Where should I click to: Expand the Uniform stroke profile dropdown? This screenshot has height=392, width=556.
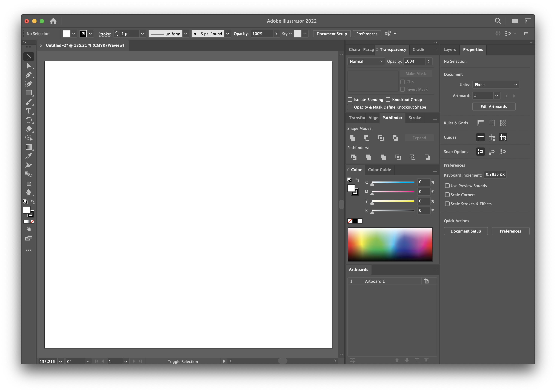pyautogui.click(x=186, y=34)
